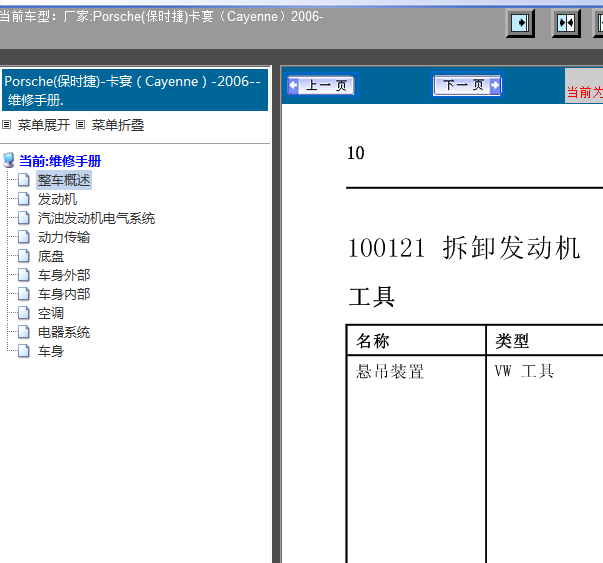Click the inward-arrows panel collapse icon
Screen dimensions: 603x563
click(566, 23)
